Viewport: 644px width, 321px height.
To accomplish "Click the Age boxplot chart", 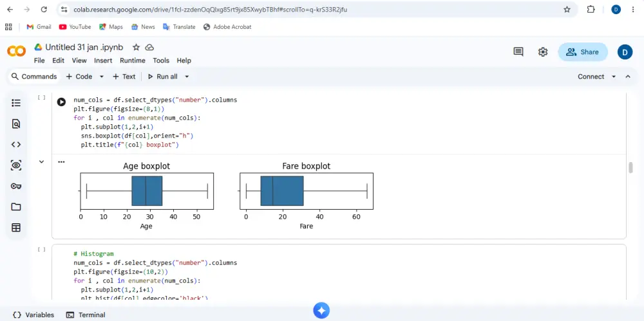I will coord(147,196).
